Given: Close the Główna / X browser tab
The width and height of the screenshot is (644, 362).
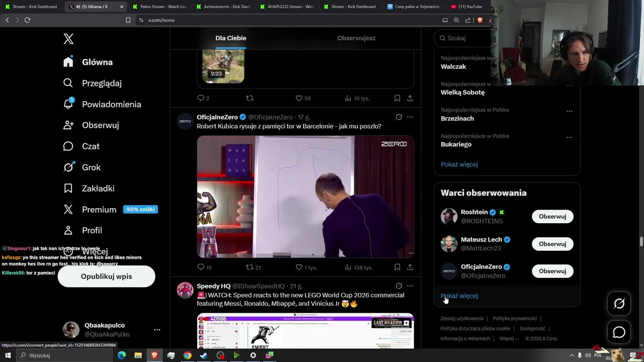Looking at the screenshot, I should [x=122, y=7].
